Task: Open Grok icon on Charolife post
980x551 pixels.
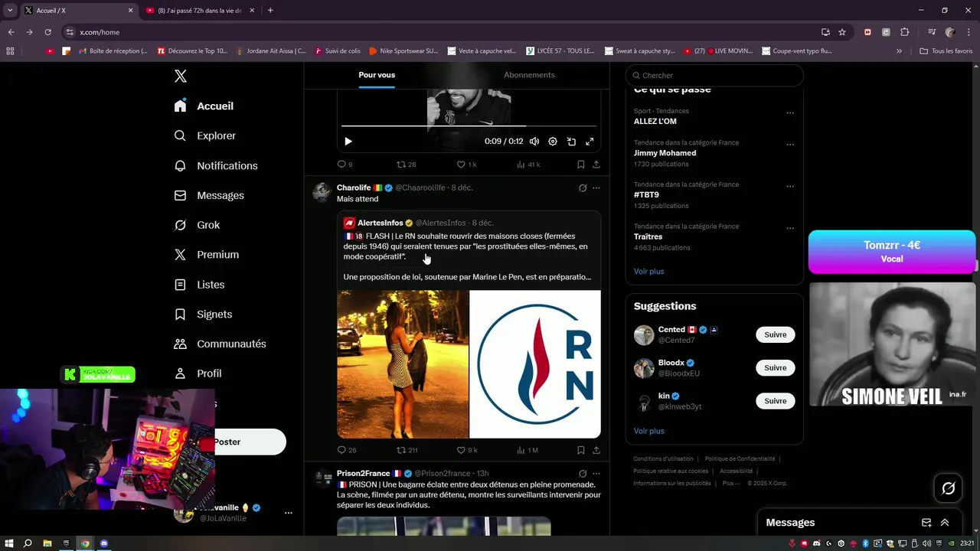Action: tap(583, 187)
